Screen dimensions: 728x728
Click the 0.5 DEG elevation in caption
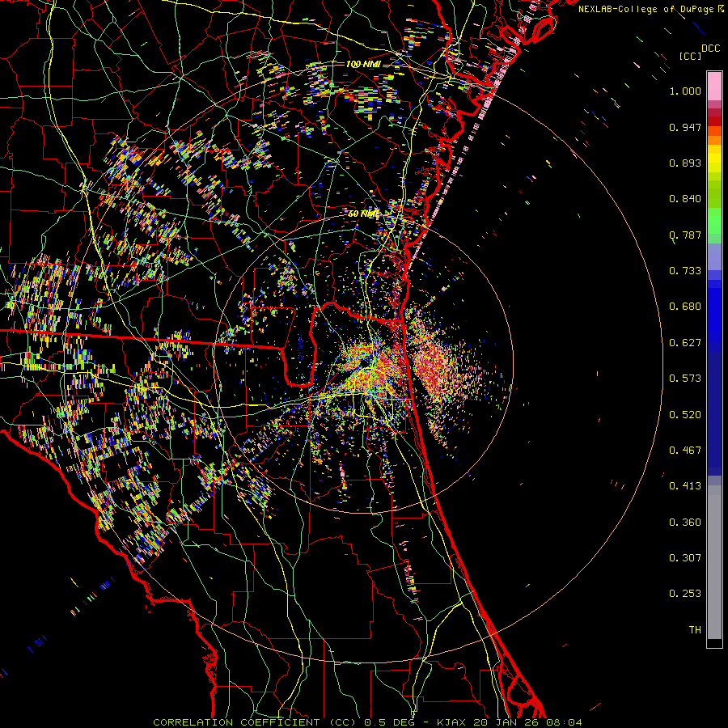tap(388, 722)
